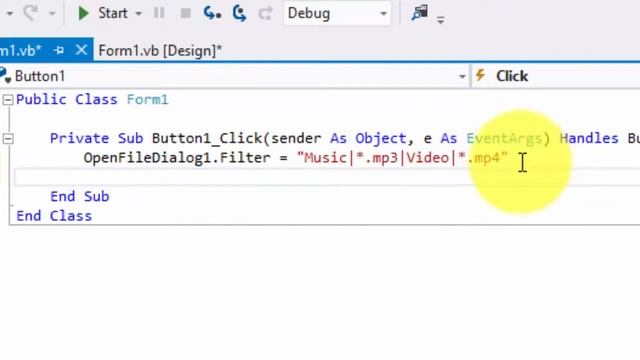Open the Debug configuration dropdown
Screen dimensions: 640x360
[337, 13]
